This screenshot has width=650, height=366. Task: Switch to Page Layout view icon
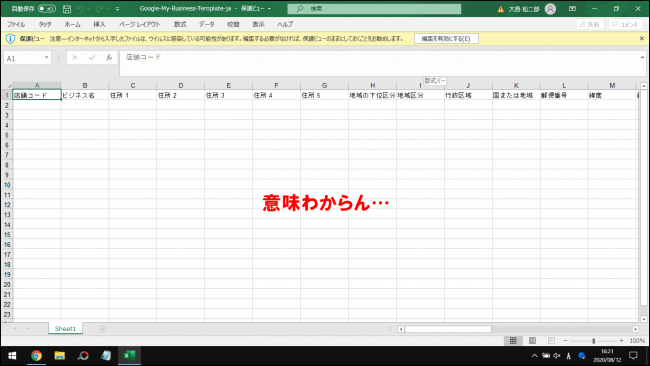532,341
